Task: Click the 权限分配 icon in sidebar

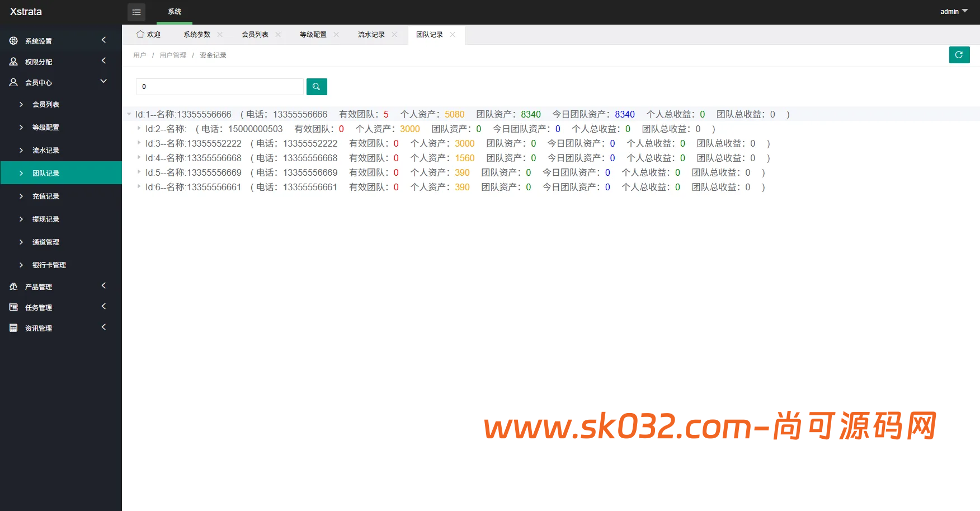Action: [13, 61]
